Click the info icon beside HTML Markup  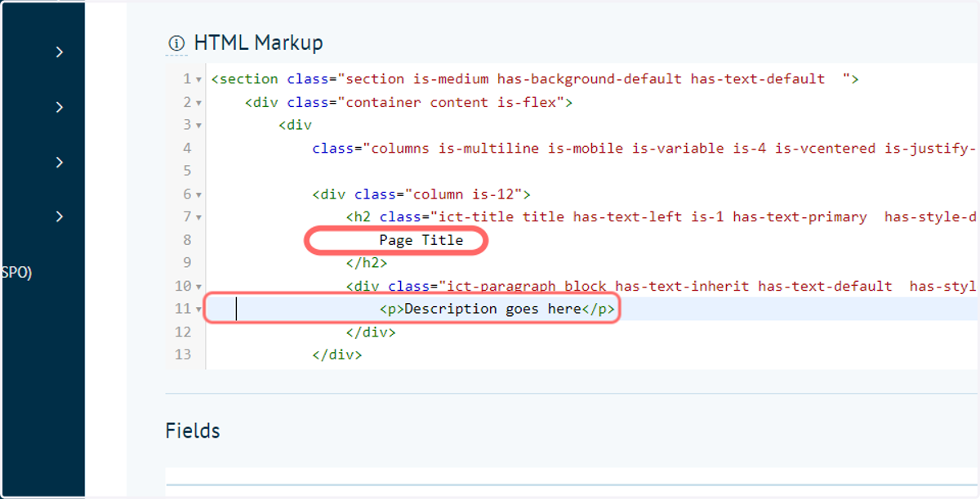point(176,43)
